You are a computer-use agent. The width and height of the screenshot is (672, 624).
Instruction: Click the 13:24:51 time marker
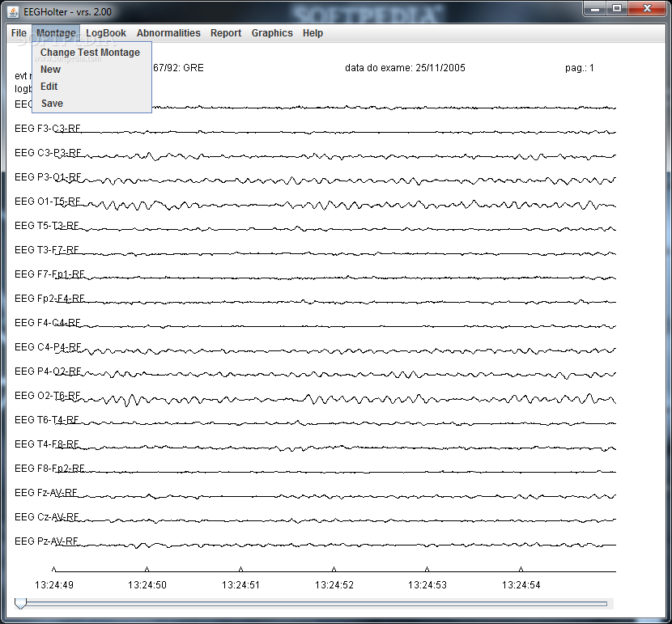click(240, 584)
